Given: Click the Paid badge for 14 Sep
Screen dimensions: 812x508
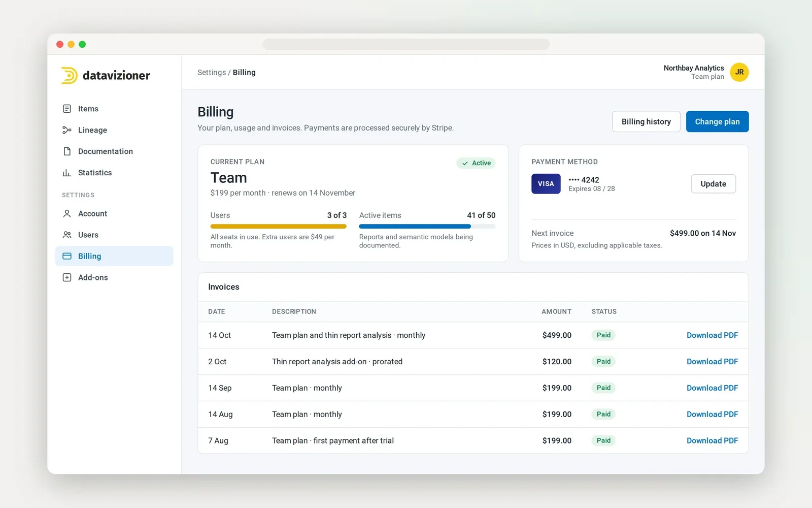Looking at the screenshot, I should [603, 388].
